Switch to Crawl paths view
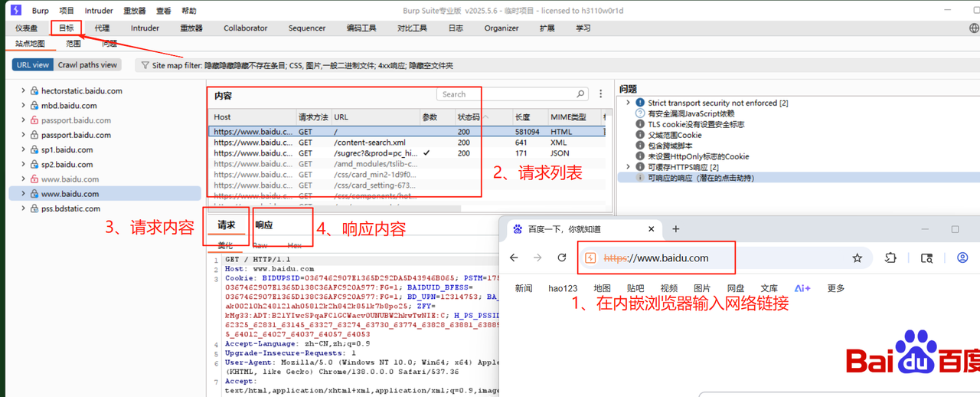 tap(88, 65)
